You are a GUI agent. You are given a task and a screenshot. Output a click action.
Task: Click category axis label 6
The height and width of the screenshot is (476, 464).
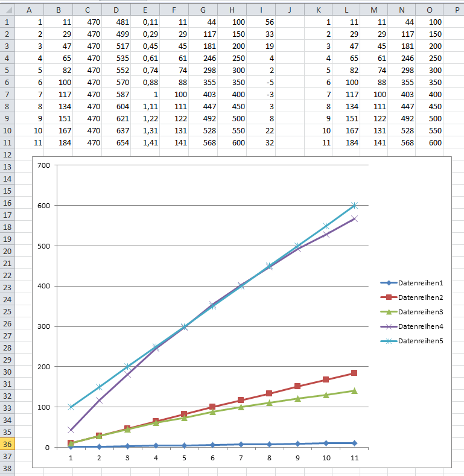pyautogui.click(x=212, y=458)
